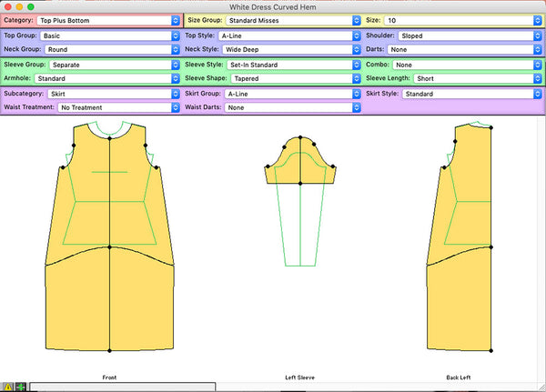Screen dimensions: 546x392
Task: Open the Darts dropdown
Action: (x=464, y=49)
